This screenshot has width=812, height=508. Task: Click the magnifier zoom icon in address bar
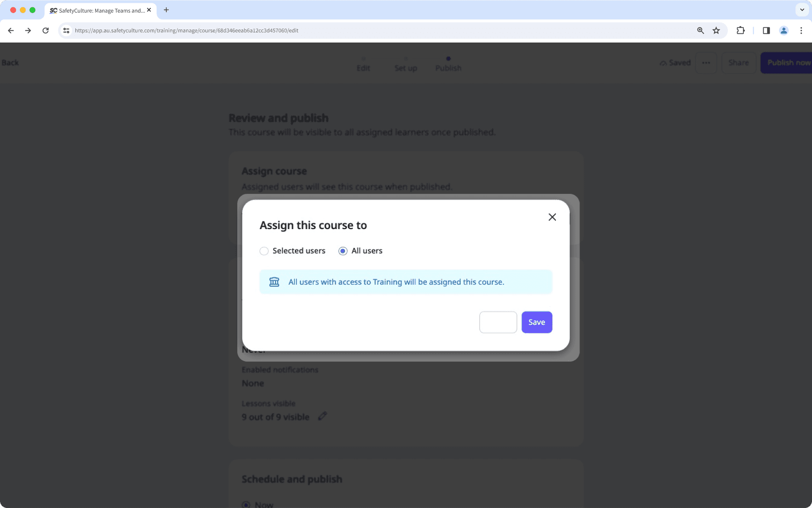pyautogui.click(x=699, y=30)
